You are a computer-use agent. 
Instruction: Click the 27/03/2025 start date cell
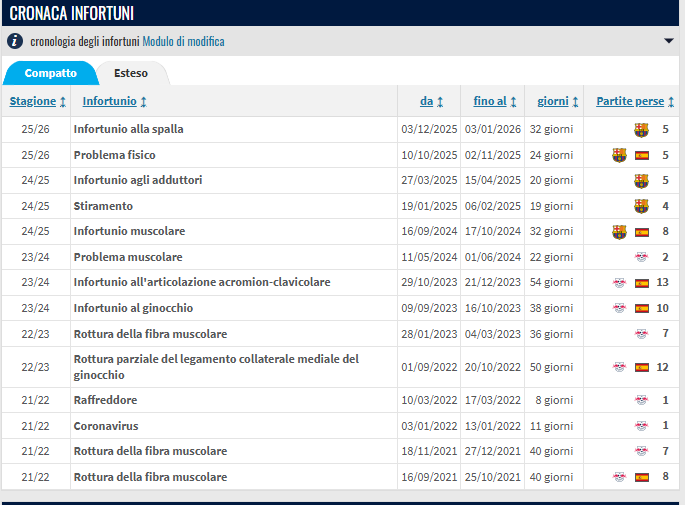pyautogui.click(x=429, y=180)
